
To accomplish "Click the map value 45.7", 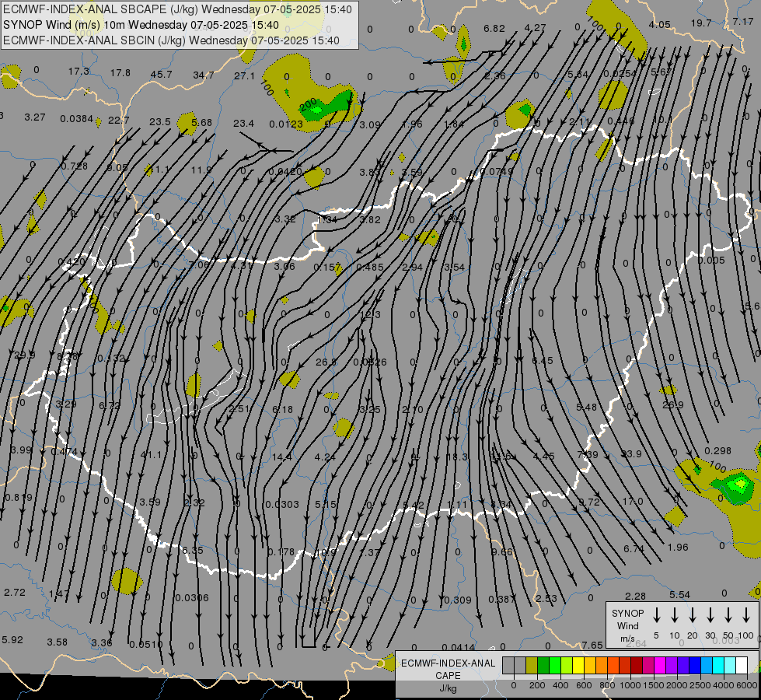I will click(x=161, y=75).
